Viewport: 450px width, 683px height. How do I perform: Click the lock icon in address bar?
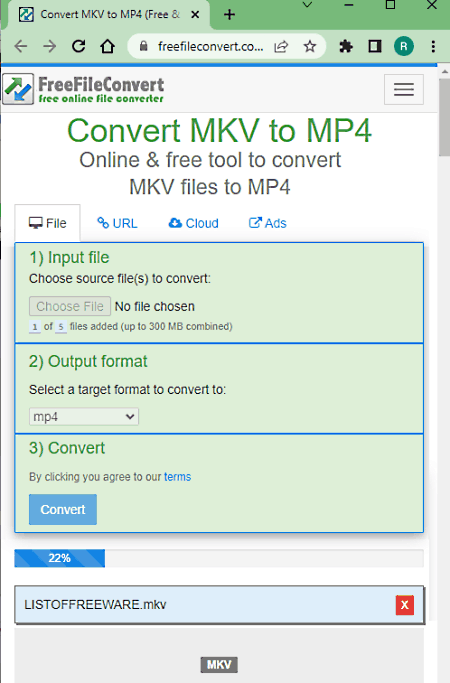[143, 46]
